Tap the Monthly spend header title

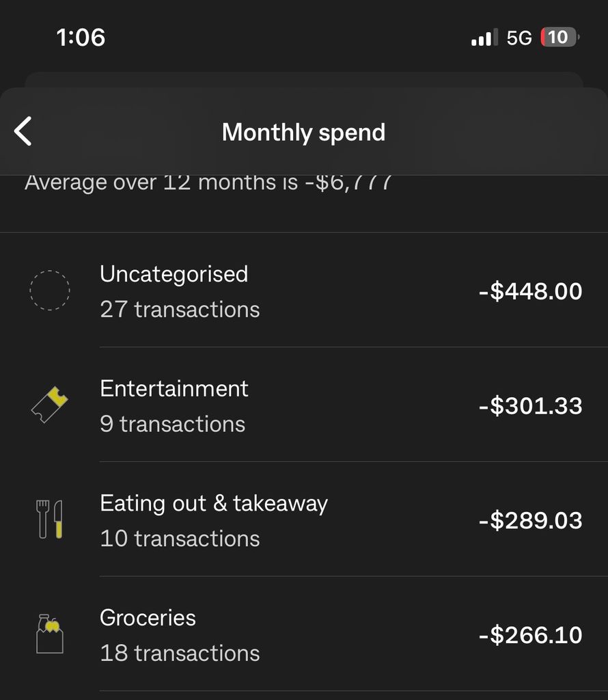coord(303,132)
